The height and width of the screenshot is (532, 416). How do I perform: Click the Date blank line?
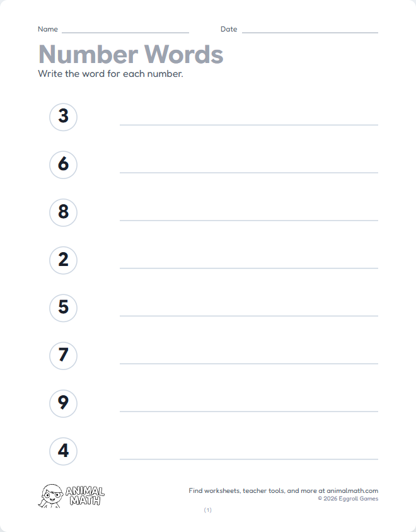coord(309,30)
